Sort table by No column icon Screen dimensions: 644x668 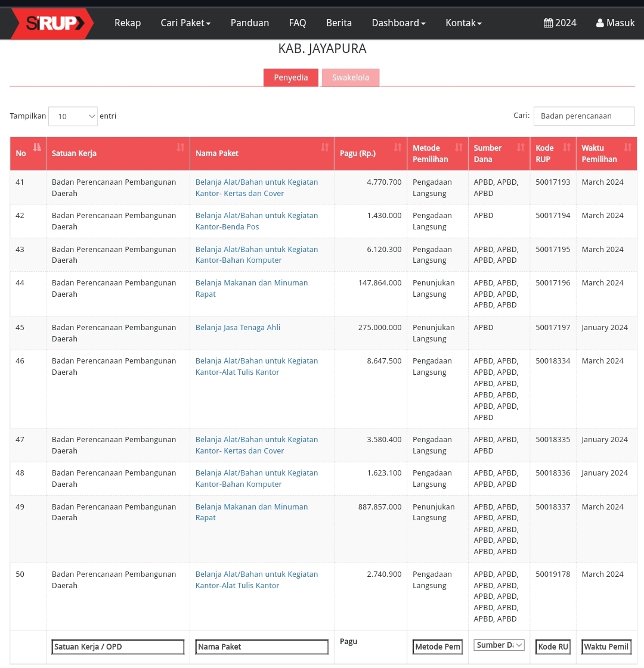(37, 147)
